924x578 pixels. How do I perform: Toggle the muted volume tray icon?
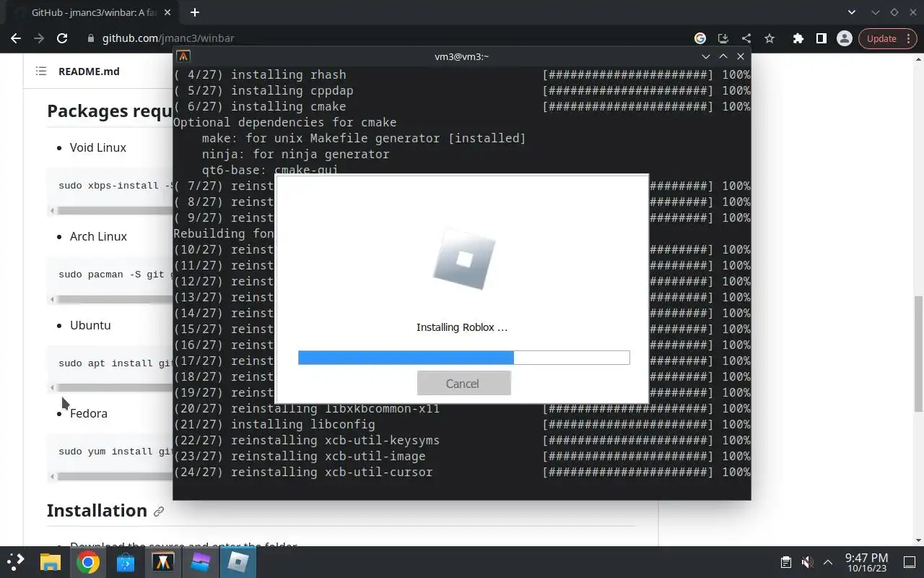click(x=807, y=562)
